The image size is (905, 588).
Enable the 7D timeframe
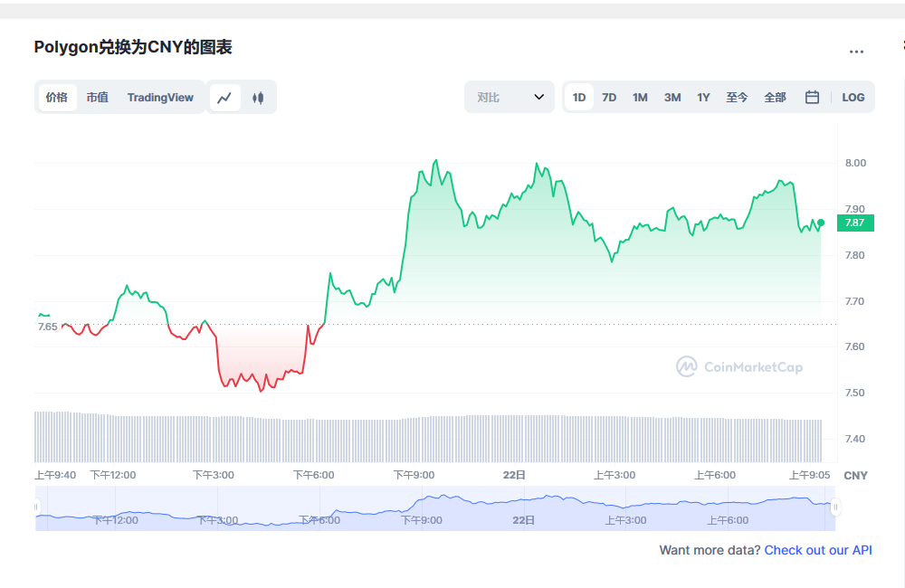coord(608,97)
